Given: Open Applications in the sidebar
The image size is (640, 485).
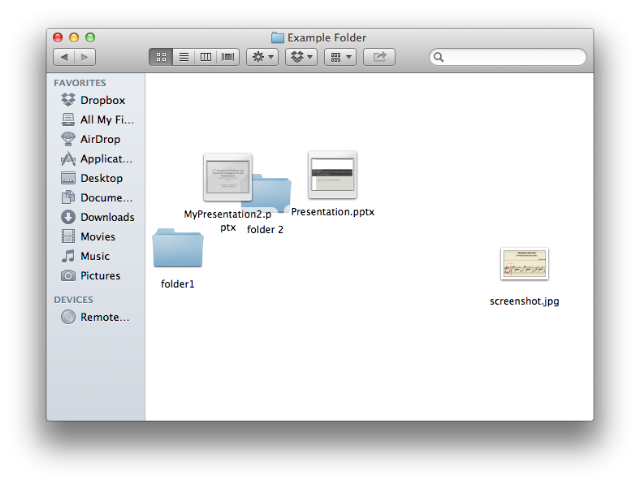Looking at the screenshot, I should (x=97, y=159).
